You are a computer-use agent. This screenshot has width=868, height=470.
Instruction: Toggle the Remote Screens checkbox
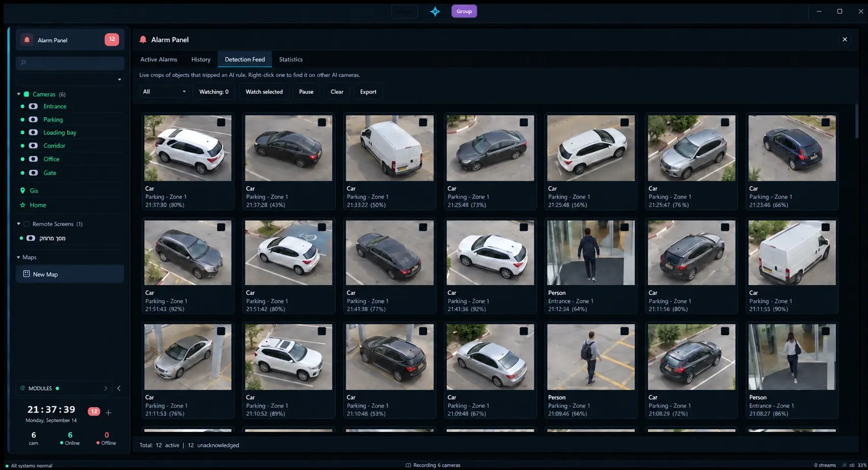pos(26,224)
